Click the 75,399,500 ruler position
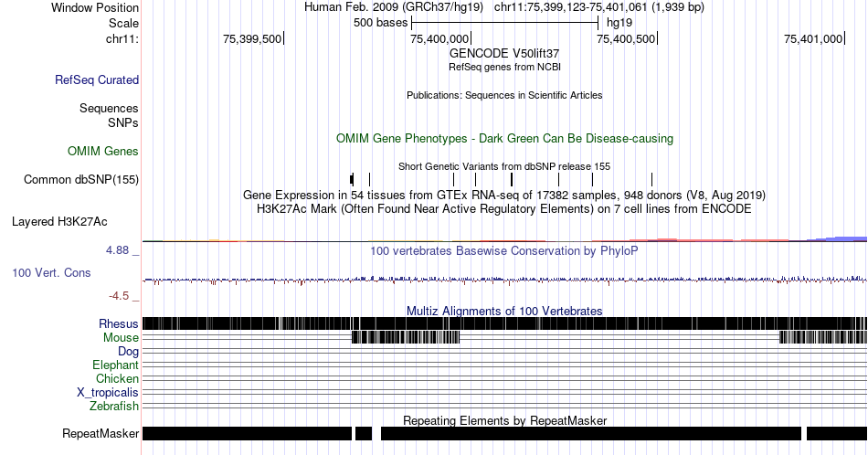Image resolution: width=868 pixels, height=455 pixels. [252, 38]
